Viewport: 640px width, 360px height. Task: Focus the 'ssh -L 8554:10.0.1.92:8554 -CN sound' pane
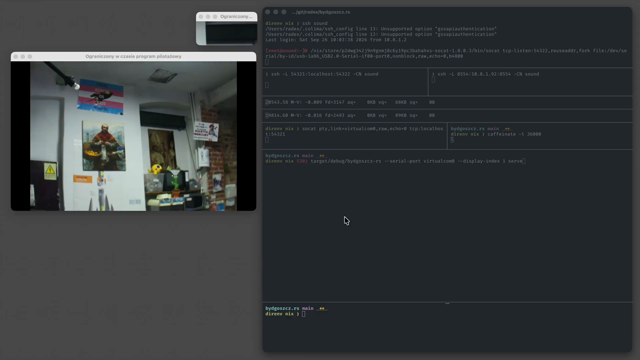pos(531,82)
